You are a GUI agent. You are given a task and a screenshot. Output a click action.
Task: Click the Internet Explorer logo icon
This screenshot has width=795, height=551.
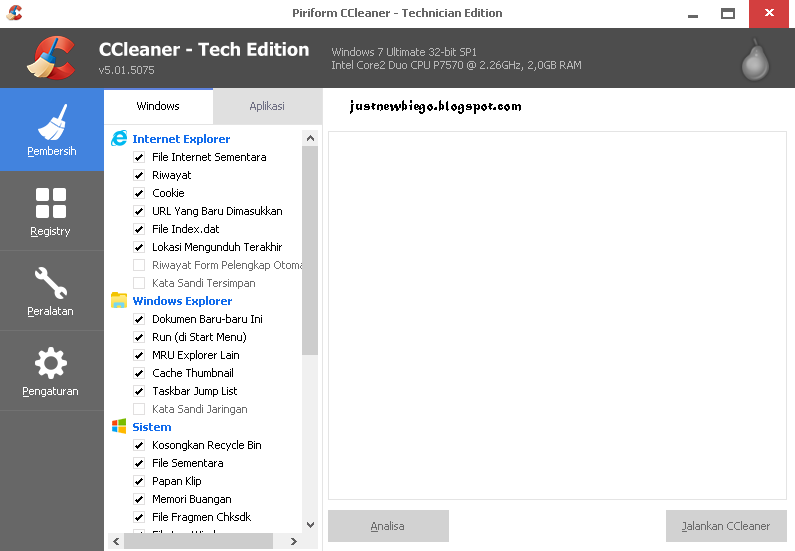pos(119,139)
